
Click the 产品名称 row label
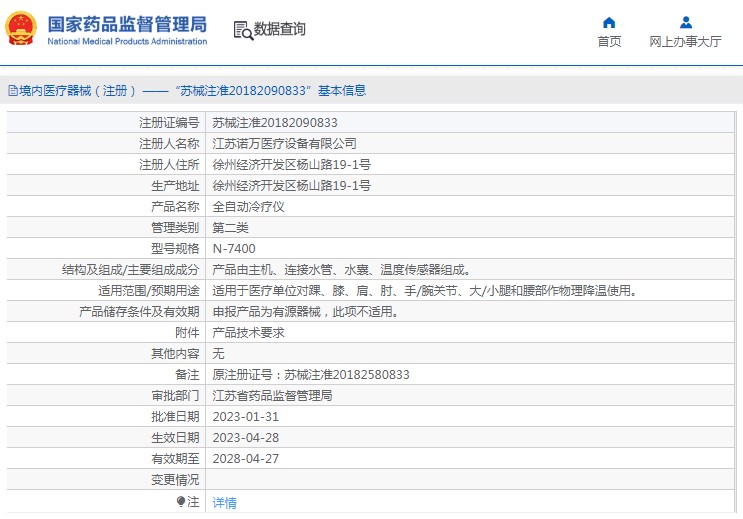(x=175, y=207)
